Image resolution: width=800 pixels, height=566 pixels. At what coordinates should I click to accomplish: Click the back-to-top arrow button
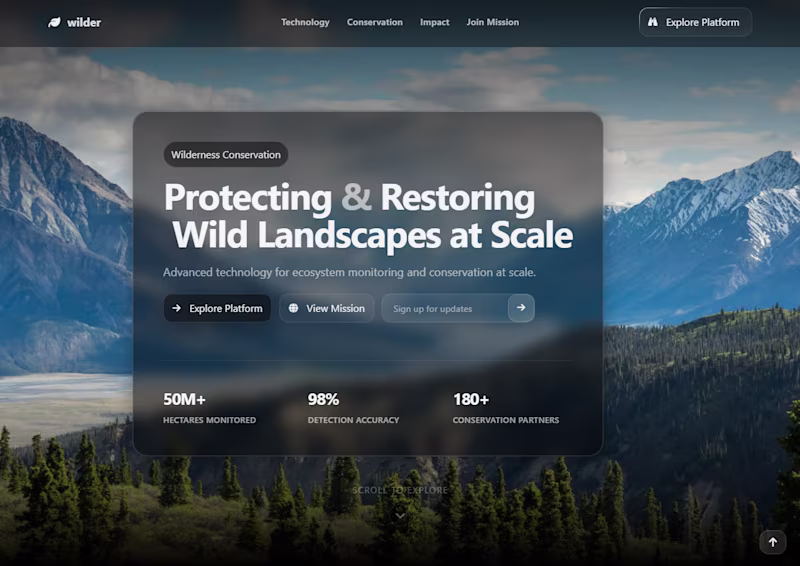tap(773, 542)
